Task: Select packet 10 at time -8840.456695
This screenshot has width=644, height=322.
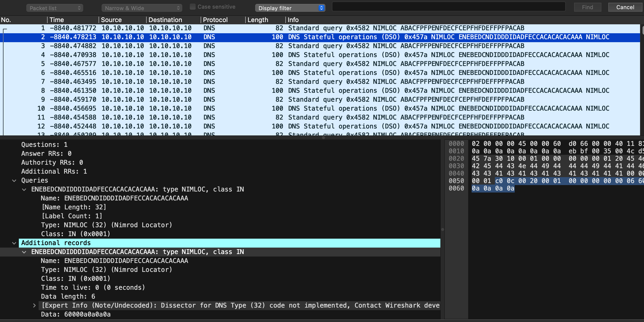Action: [x=320, y=108]
